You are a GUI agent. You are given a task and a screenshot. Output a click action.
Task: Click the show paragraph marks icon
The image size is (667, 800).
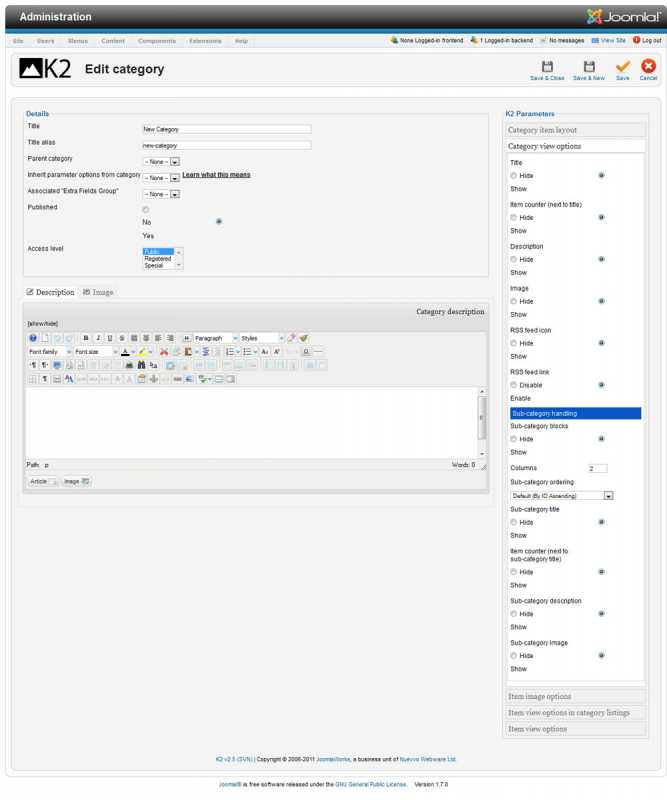coord(45,379)
